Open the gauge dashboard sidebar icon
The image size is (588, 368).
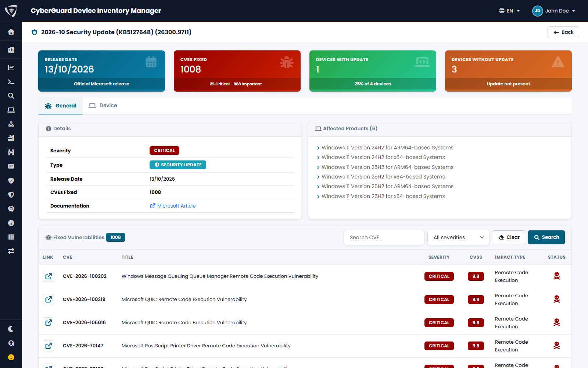click(x=11, y=223)
